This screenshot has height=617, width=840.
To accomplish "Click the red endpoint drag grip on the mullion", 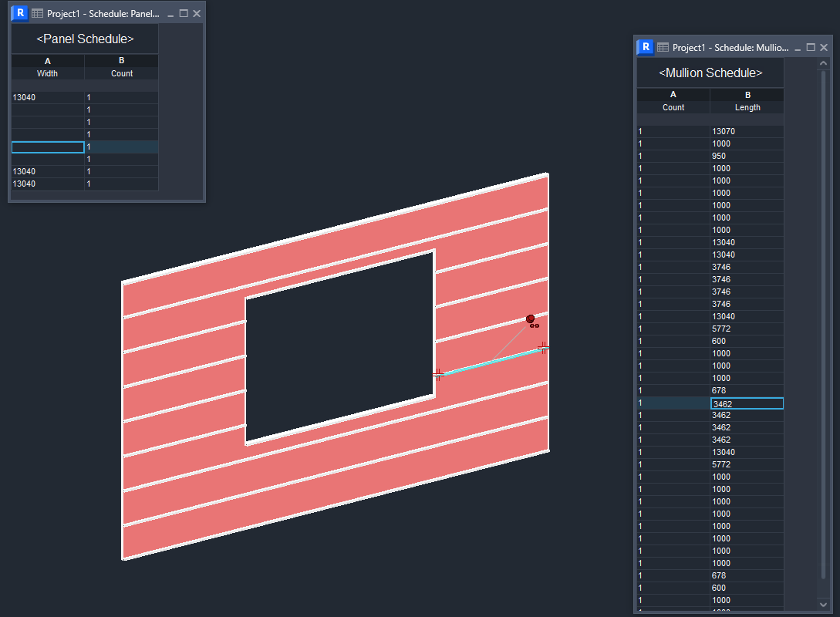I will (x=531, y=319).
